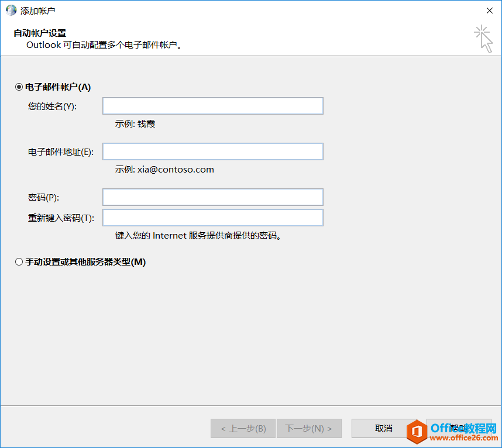Click the cursor graphic in the header area
The height and width of the screenshot is (448, 502).
484,39
